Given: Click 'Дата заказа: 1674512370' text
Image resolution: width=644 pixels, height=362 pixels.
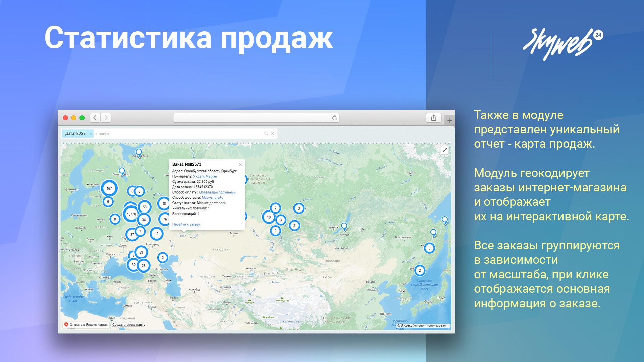Looking at the screenshot, I should pos(193,187).
